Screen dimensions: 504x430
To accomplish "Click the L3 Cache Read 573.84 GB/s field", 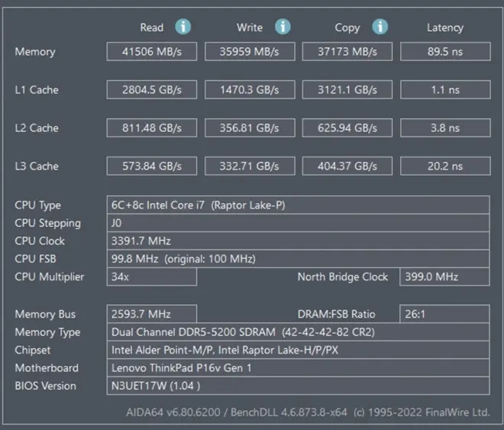I will [151, 166].
